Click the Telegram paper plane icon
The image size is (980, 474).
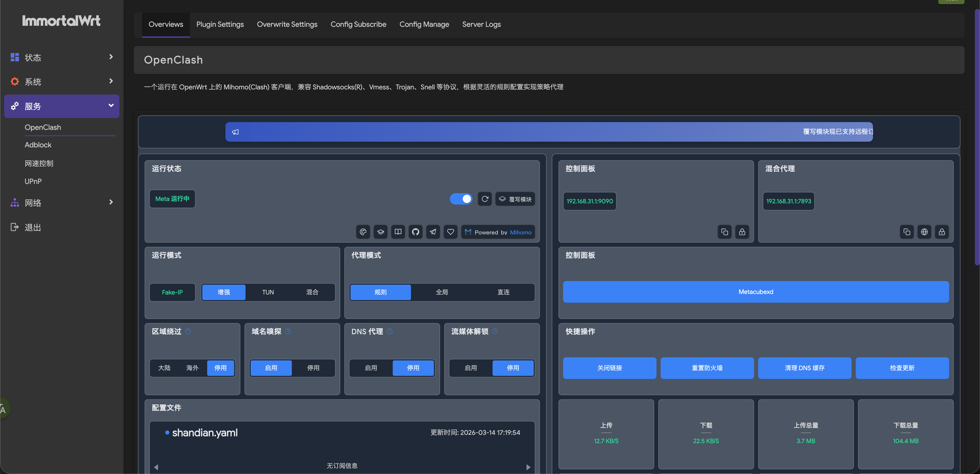tap(433, 232)
